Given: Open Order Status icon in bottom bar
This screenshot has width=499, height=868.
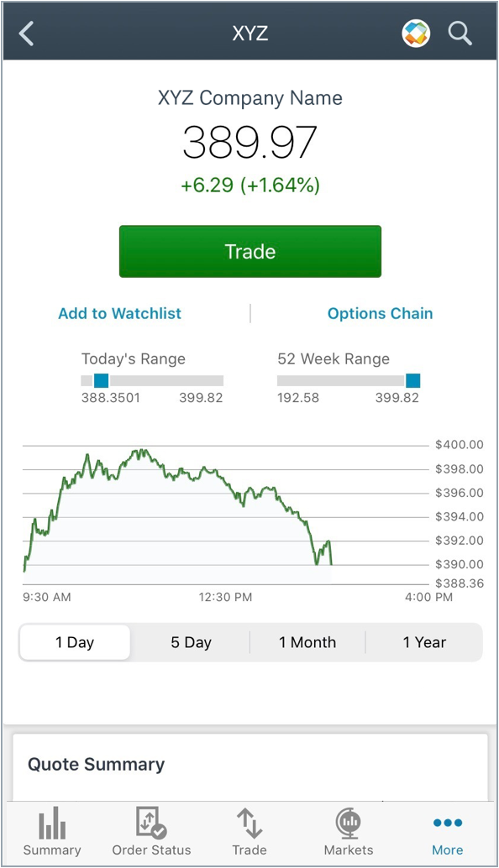Looking at the screenshot, I should pyautogui.click(x=151, y=823).
